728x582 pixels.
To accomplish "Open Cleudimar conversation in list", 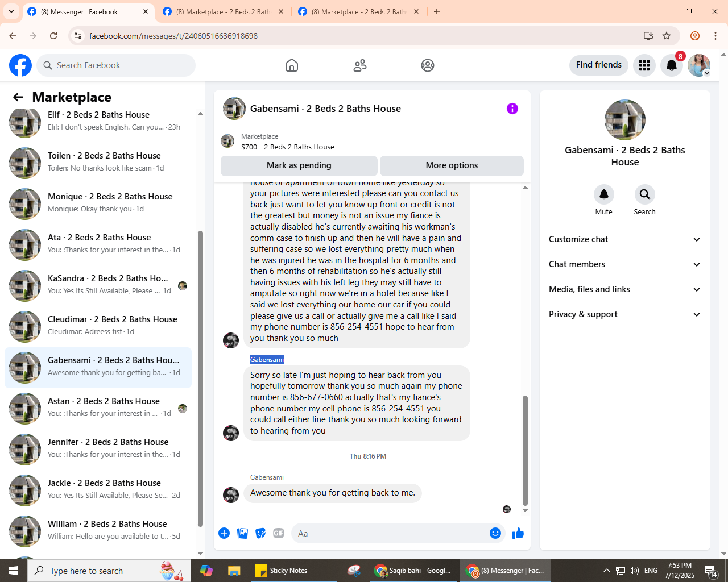I will (98, 327).
